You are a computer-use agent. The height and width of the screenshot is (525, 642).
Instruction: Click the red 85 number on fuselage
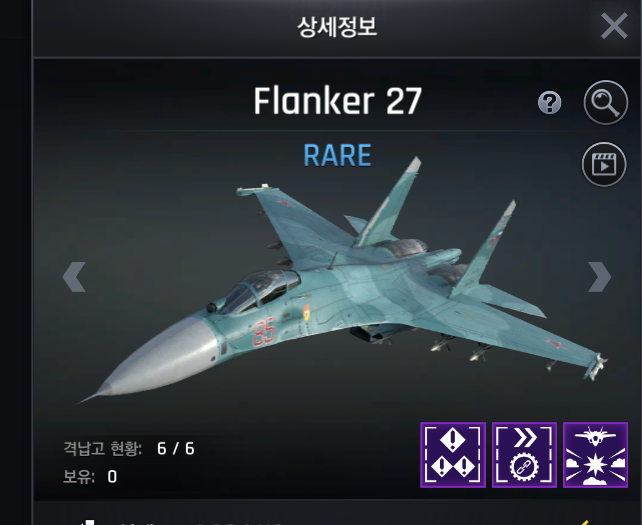click(263, 332)
